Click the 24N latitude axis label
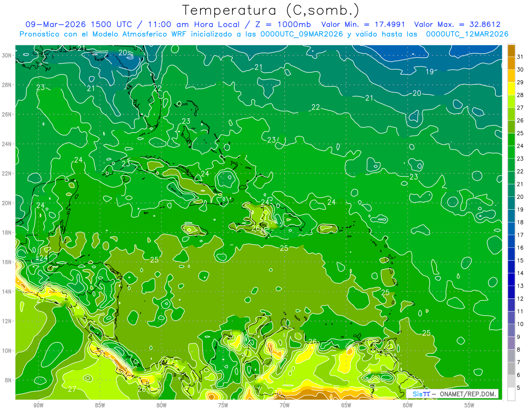The height and width of the screenshot is (411, 532). 7,144
